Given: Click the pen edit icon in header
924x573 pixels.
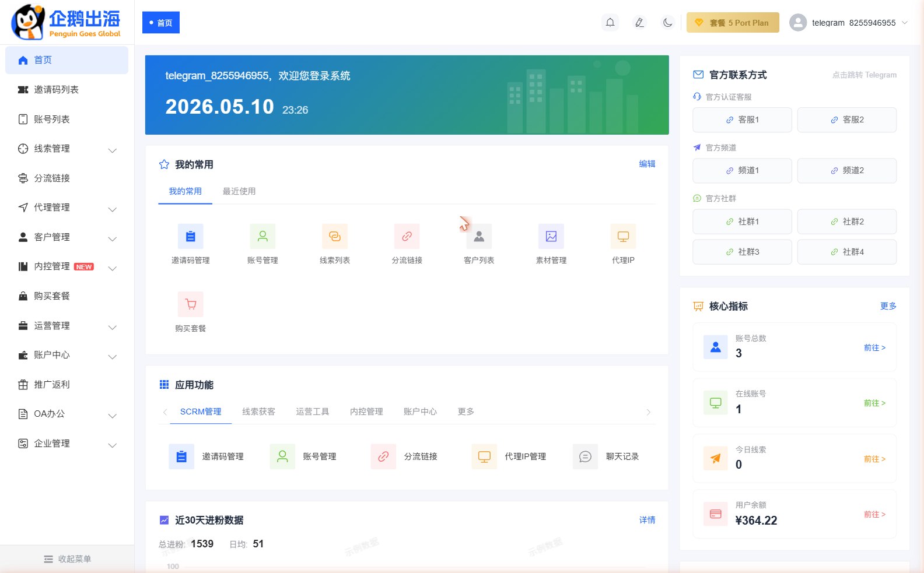Looking at the screenshot, I should coord(639,23).
